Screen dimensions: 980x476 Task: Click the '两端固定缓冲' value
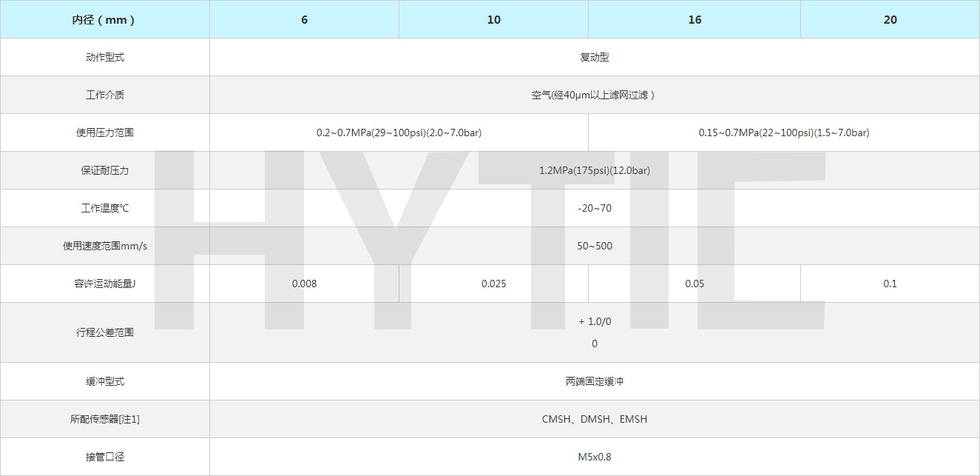click(x=595, y=381)
